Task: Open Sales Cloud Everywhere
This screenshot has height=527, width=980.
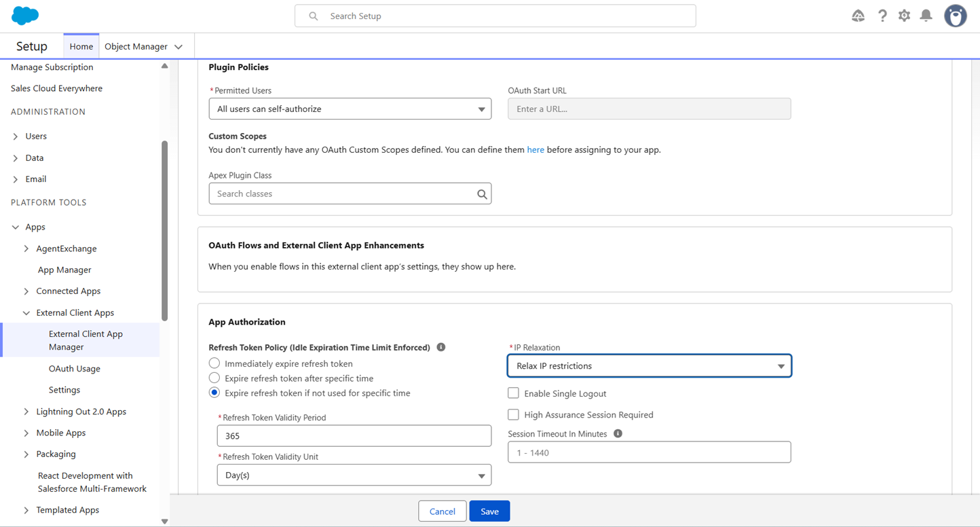Action: 57,88
